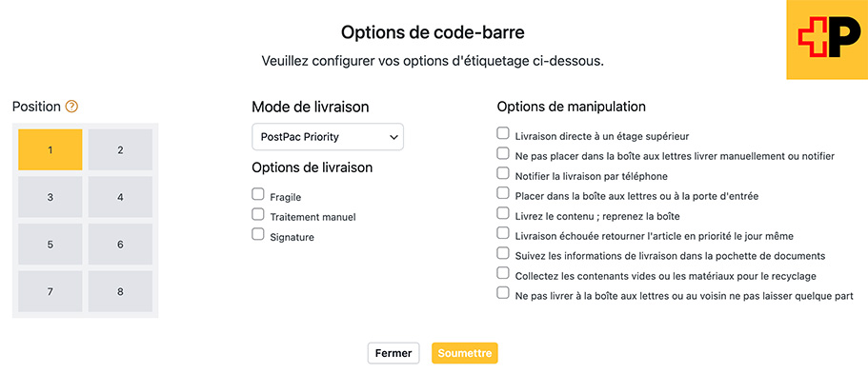Click the Soumettre button

pos(465,353)
